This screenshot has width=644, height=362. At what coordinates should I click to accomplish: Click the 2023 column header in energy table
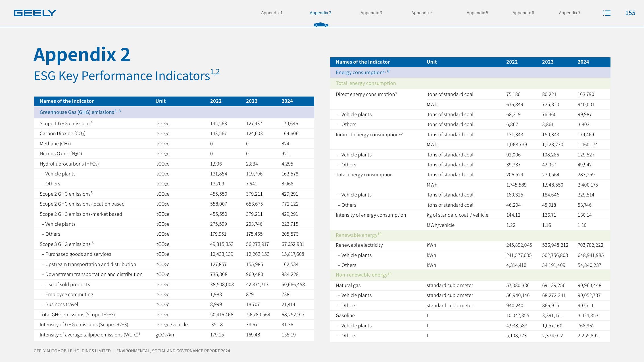tap(547, 62)
